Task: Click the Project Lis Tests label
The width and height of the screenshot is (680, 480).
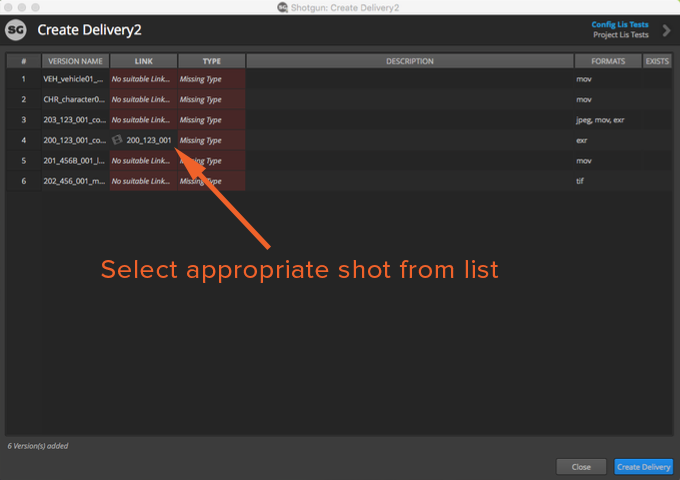Action: pyautogui.click(x=621, y=35)
